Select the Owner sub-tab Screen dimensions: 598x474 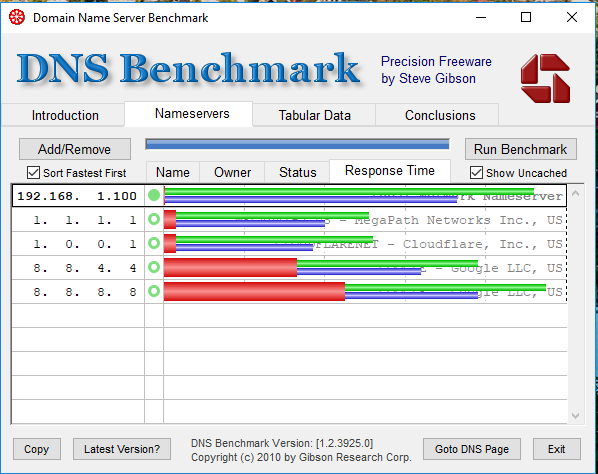[x=232, y=172]
